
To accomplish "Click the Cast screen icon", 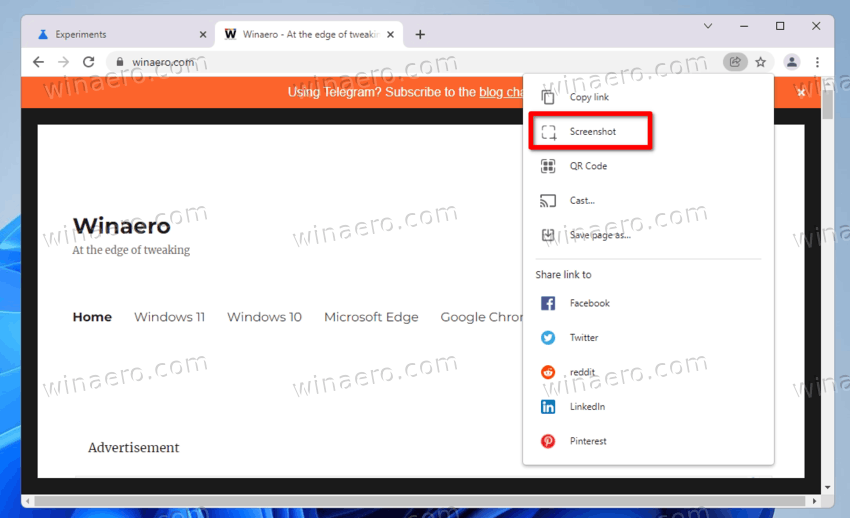I will click(548, 200).
